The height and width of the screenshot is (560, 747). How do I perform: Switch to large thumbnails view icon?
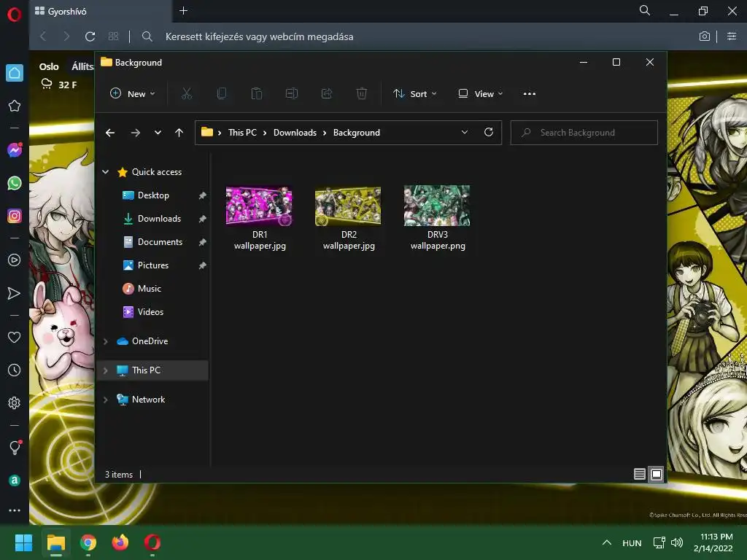coord(656,474)
